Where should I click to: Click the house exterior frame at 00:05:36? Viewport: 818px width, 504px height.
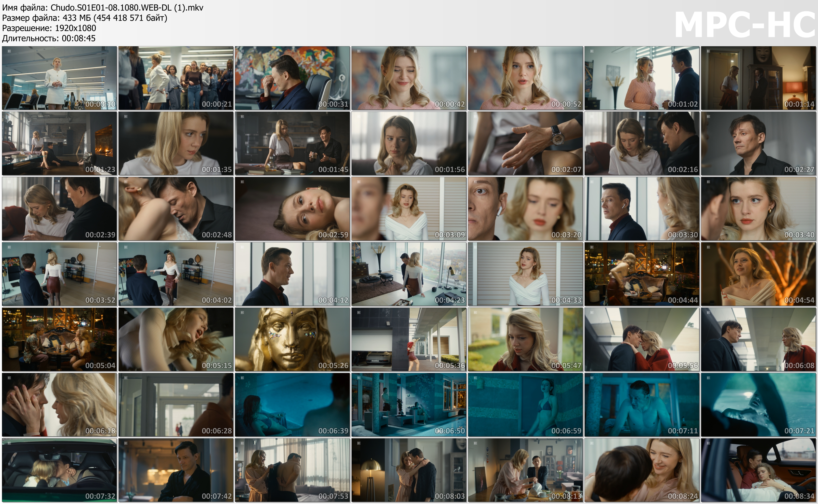click(409, 339)
